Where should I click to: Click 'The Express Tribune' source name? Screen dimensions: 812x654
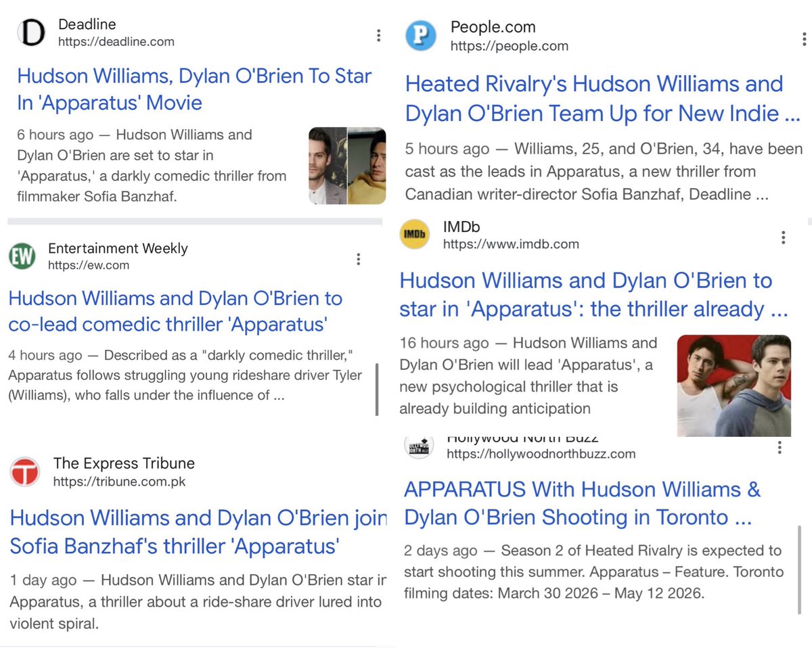click(x=124, y=463)
